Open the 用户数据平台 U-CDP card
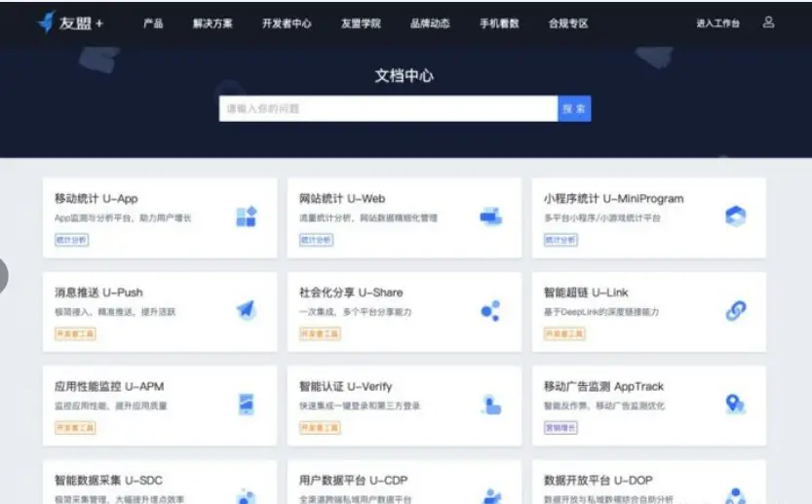 point(405,482)
